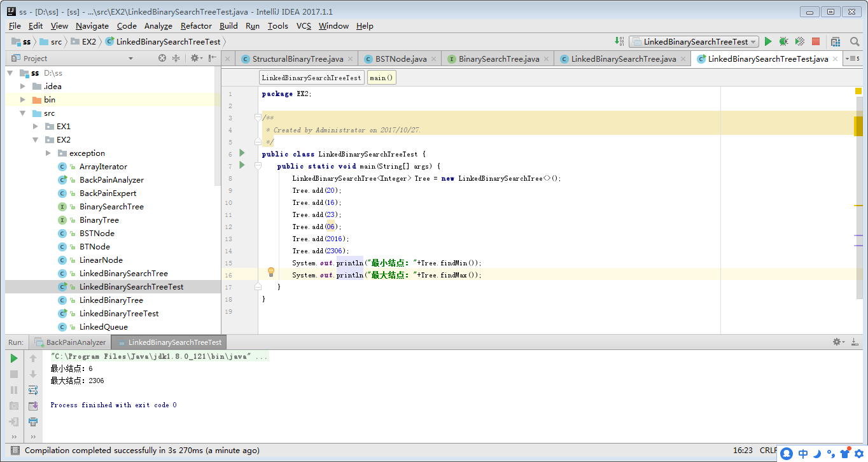Expand the EX1 package
The image size is (868, 462).
point(36,127)
